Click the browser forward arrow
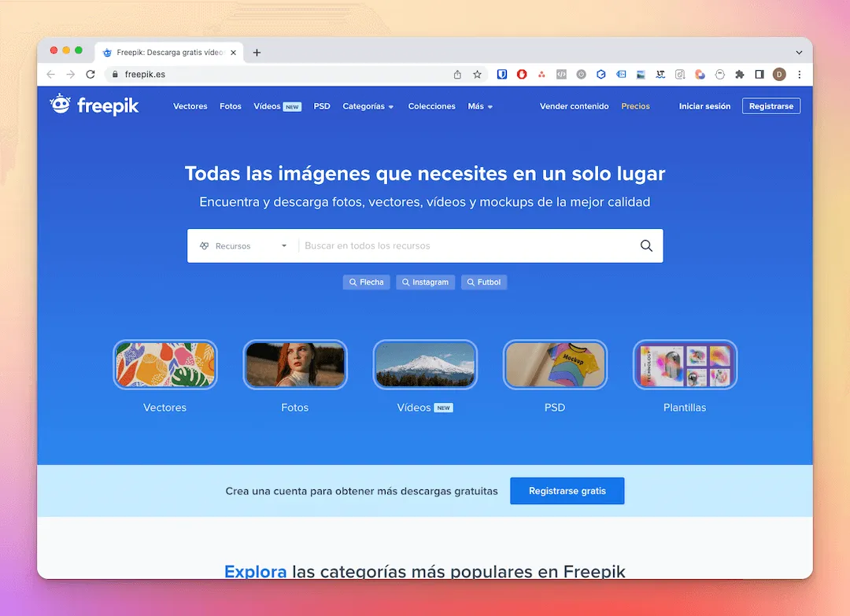Image resolution: width=850 pixels, height=616 pixels. [x=71, y=74]
